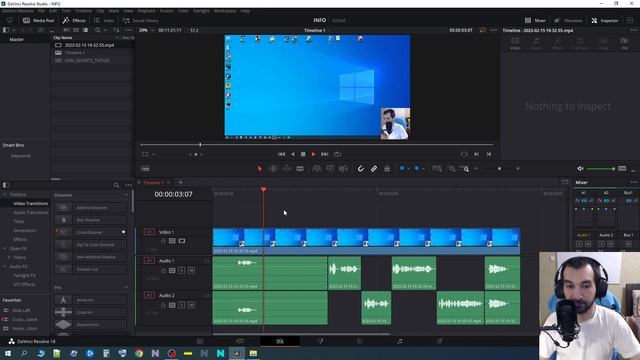This screenshot has height=360, width=640.
Task: Click the Position Lock padlock icon
Action: 387,169
